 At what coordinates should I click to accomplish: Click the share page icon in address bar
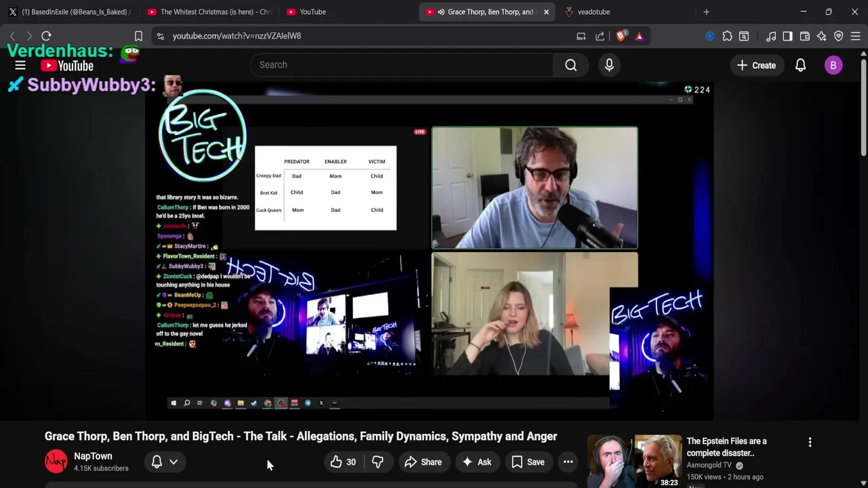click(x=600, y=36)
